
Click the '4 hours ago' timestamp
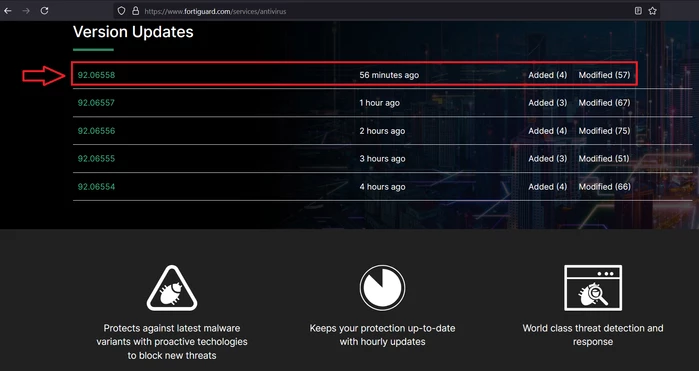[x=382, y=186]
